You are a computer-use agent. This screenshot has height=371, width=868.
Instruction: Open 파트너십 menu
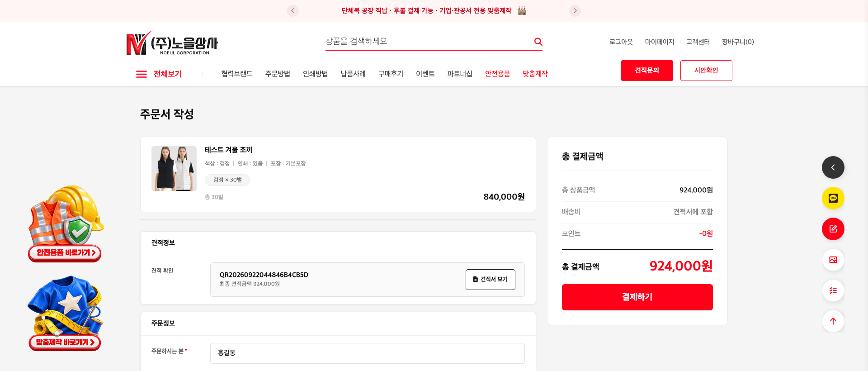460,74
